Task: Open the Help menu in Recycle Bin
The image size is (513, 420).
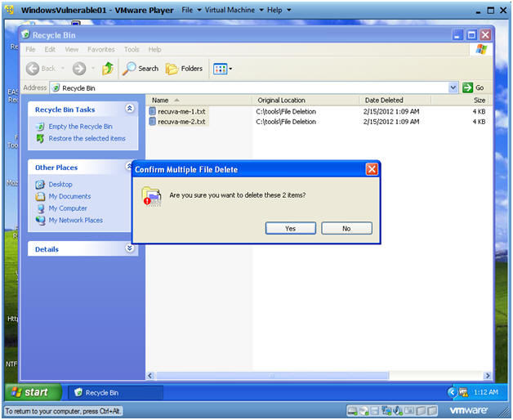Action: pyautogui.click(x=154, y=49)
